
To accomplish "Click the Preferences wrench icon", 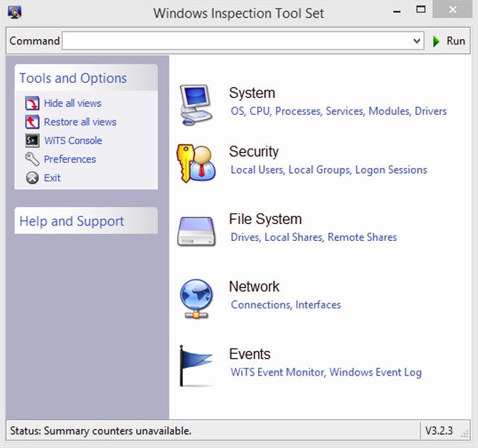I will click(32, 159).
